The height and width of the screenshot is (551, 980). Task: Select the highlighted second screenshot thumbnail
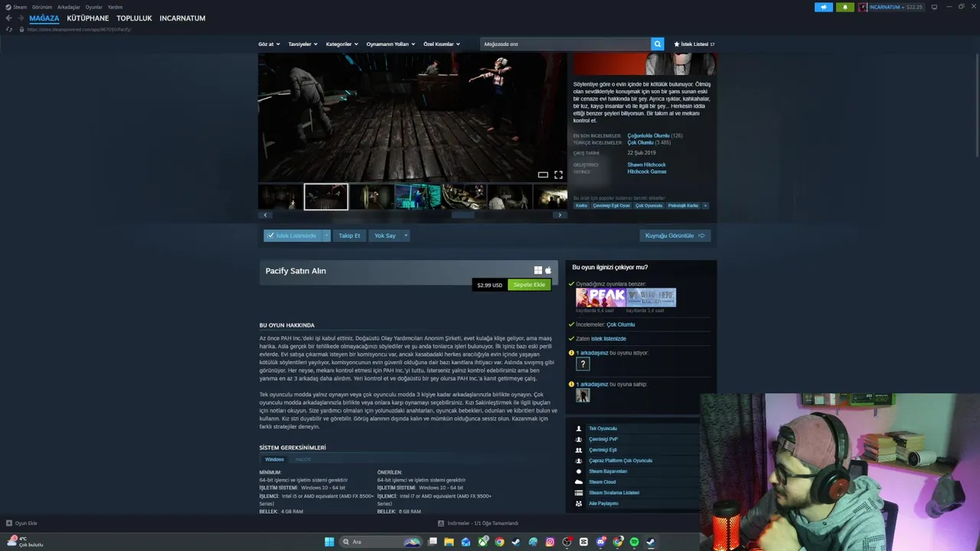click(326, 197)
